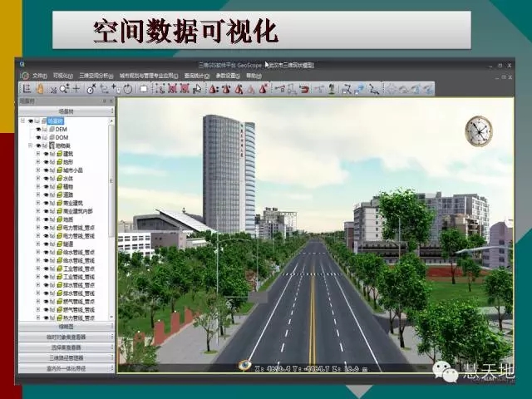Image resolution: width=532 pixels, height=399 pixels.
Task: Click the red magnet snap icon
Action: (304, 88)
